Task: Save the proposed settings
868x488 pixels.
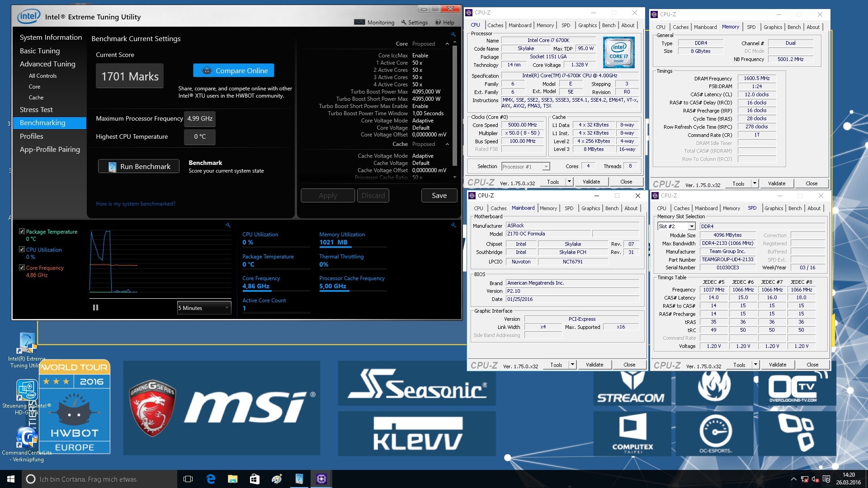Action: point(439,195)
